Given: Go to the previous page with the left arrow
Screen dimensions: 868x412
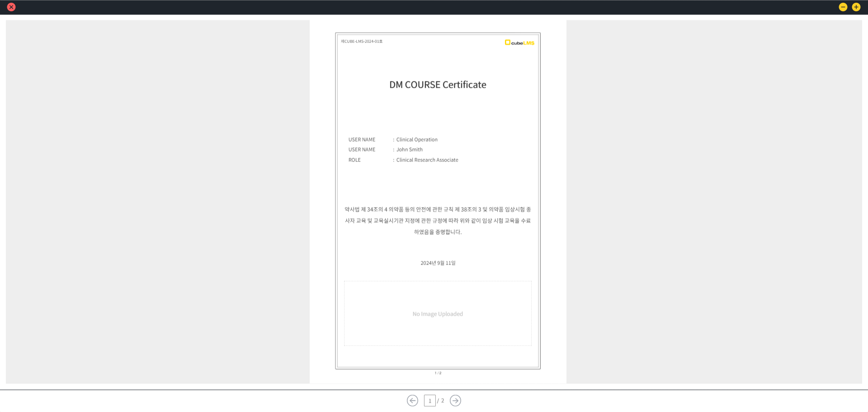Looking at the screenshot, I should [x=412, y=401].
